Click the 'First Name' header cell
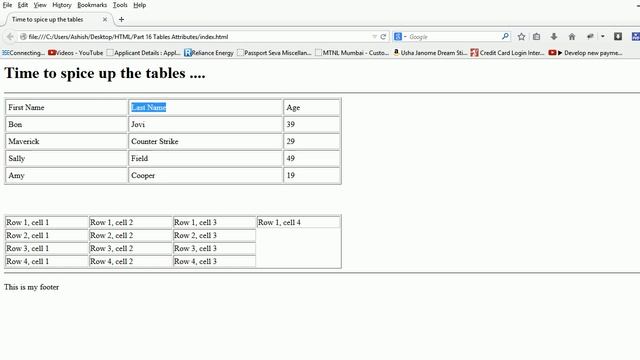 67,107
